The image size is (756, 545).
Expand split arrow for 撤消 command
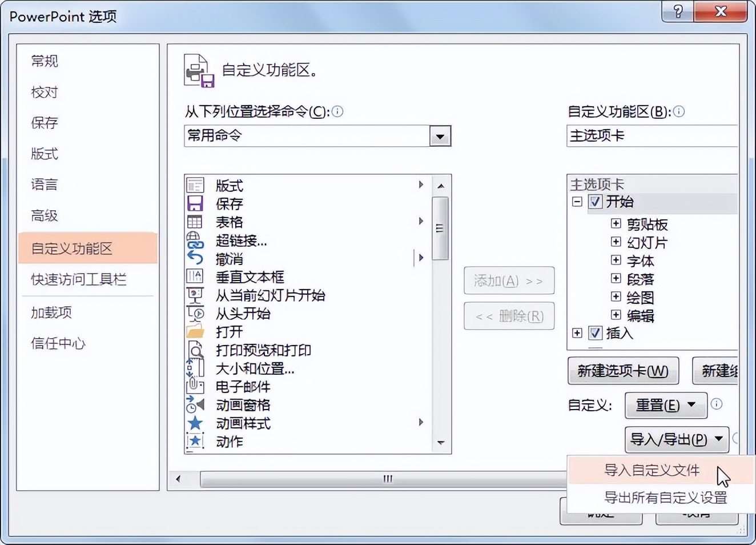tap(421, 258)
